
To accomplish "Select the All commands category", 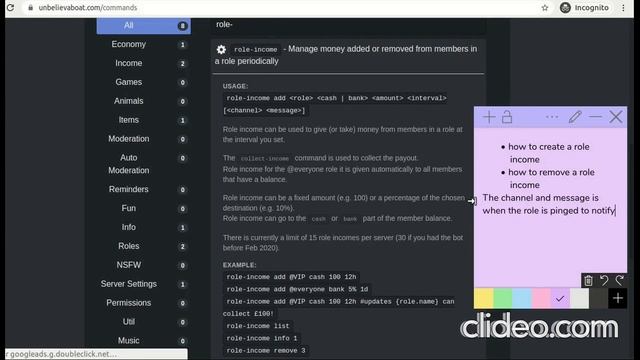I will (x=144, y=26).
